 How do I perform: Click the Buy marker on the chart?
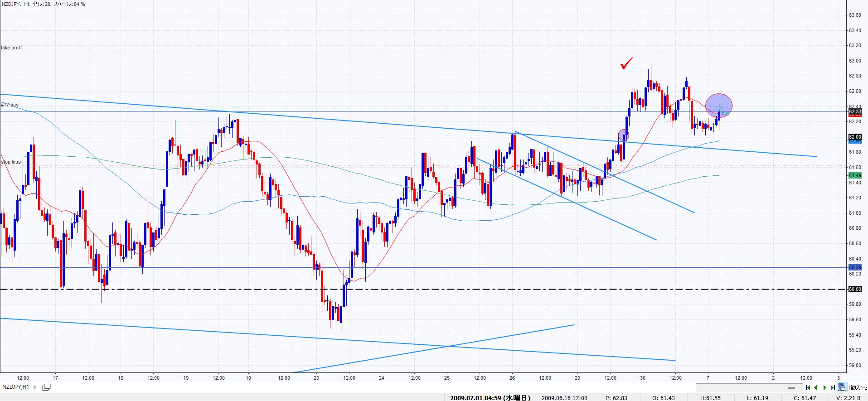pos(725,112)
